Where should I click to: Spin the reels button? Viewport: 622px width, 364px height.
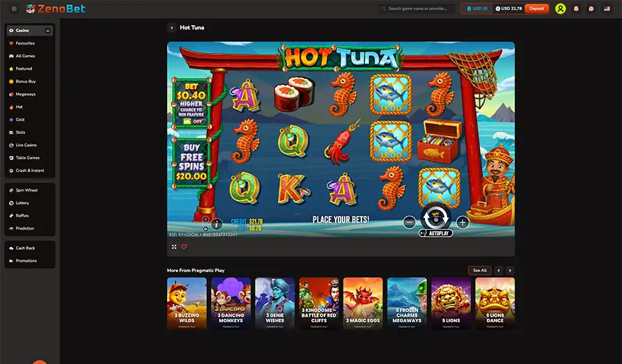click(x=435, y=217)
